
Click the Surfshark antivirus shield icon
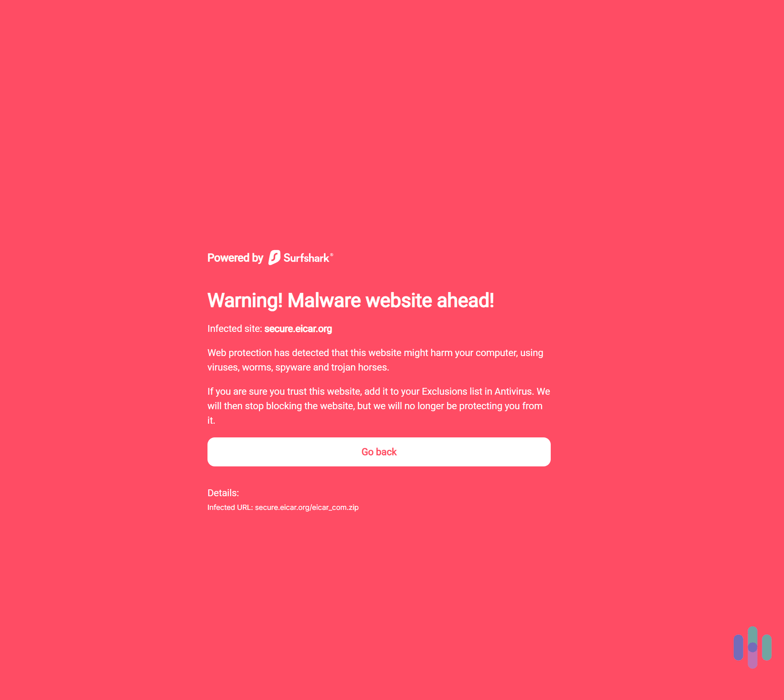click(275, 258)
